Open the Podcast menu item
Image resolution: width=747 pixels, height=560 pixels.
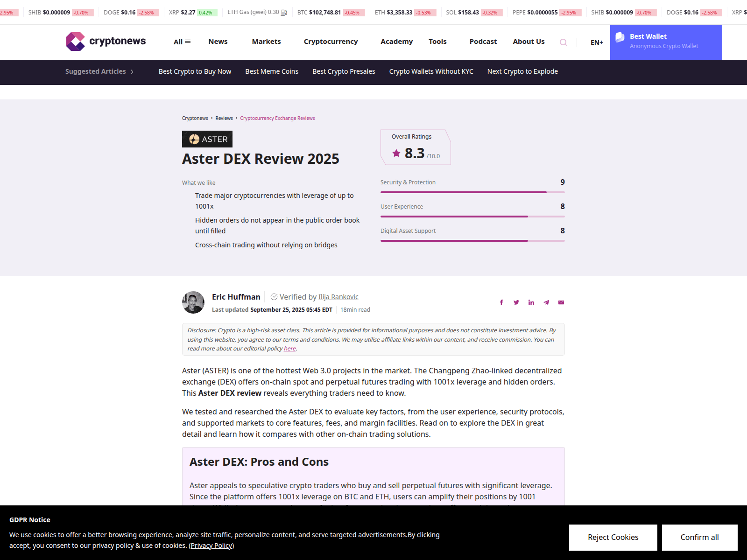pos(483,42)
